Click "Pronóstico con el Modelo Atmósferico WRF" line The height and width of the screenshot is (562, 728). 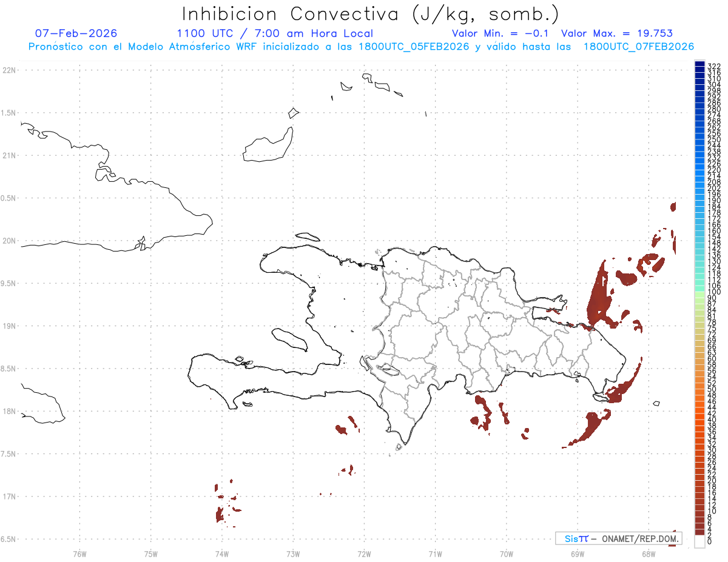coord(361,47)
